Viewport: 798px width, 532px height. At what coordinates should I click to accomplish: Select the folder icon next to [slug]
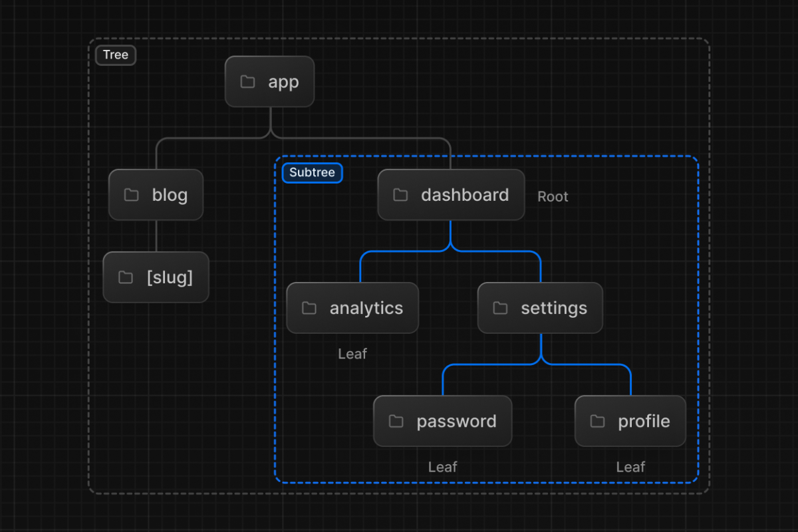(x=126, y=277)
